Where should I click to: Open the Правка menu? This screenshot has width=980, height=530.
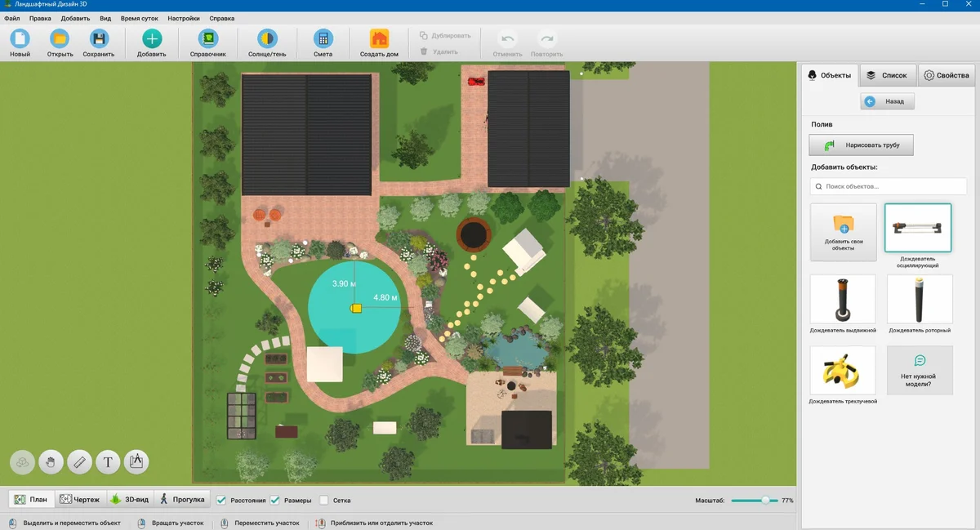coord(40,18)
